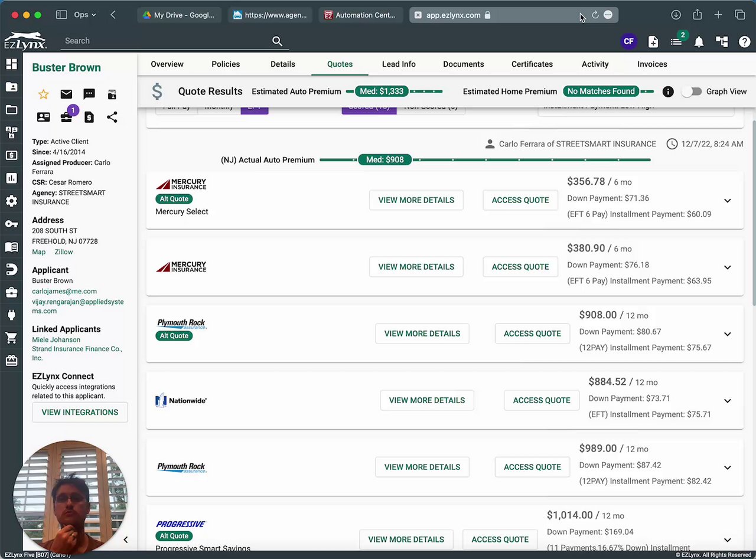Screen dimensions: 756x559
Task: View more details for Progressive Smart Savings
Action: [406, 540]
